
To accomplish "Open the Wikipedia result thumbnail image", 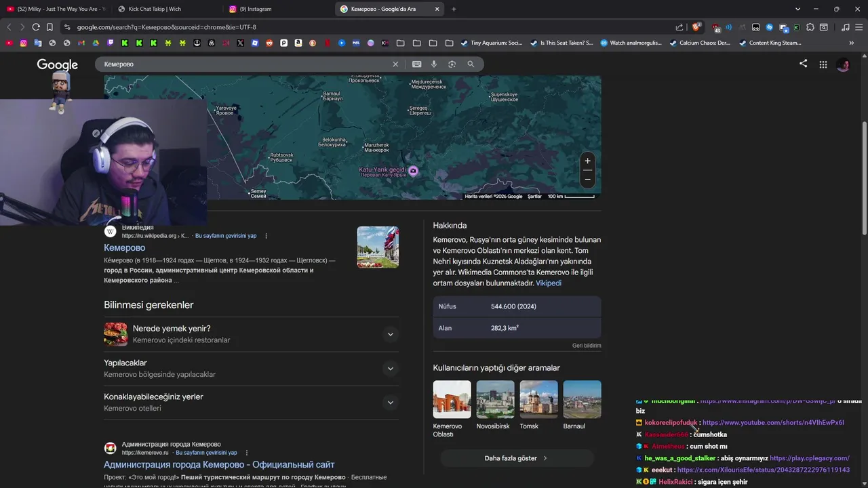I will 378,247.
